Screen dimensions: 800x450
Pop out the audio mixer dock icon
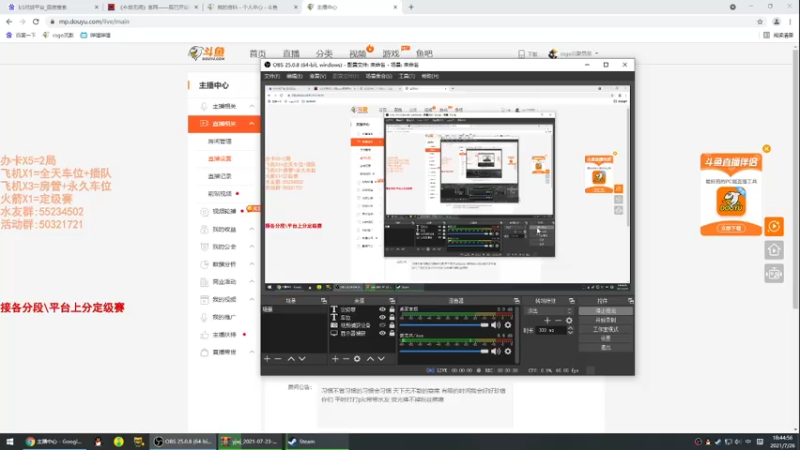pos(516,301)
